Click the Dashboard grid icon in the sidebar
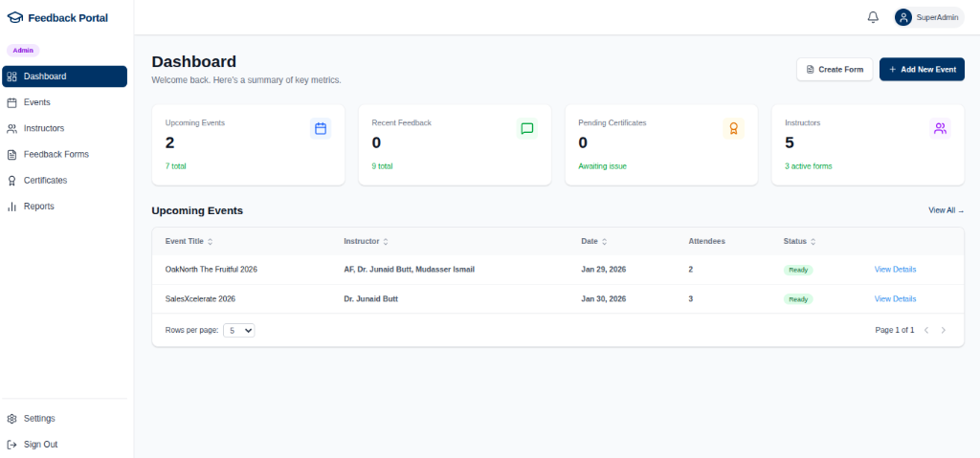Screen dimensions: 980x458 (11, 76)
